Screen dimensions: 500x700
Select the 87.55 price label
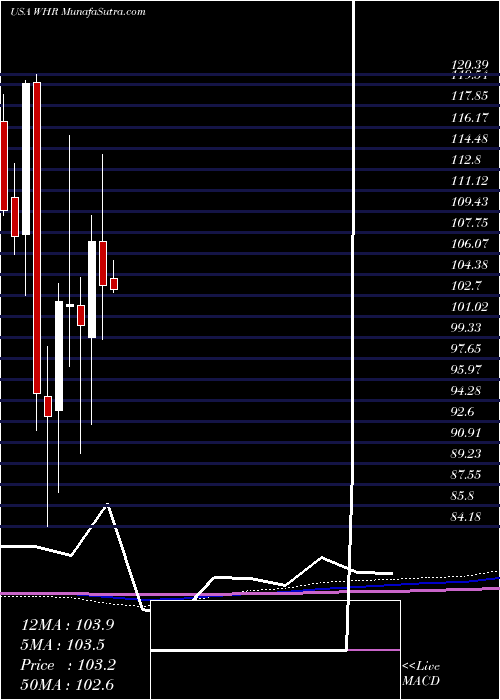point(466,475)
